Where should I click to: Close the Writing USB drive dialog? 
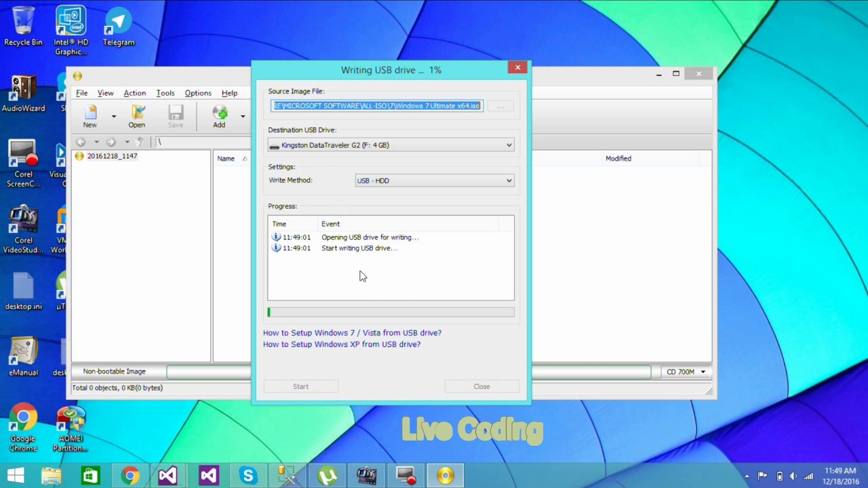coord(517,67)
